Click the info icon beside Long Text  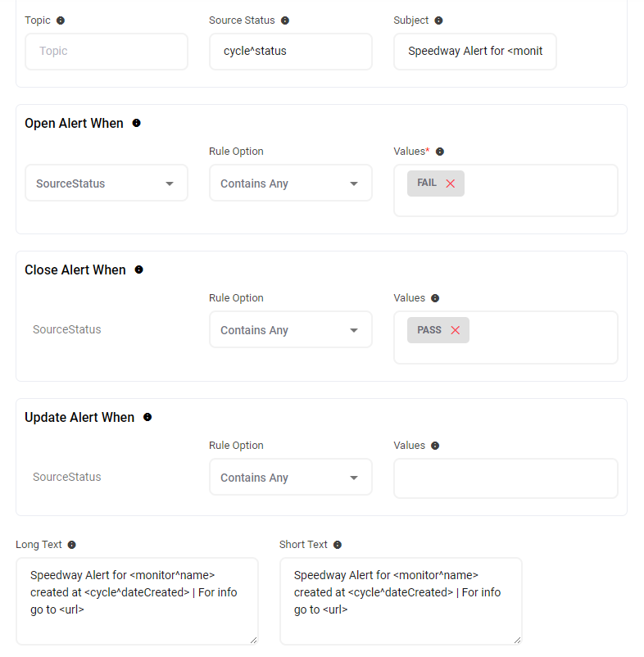pos(72,545)
